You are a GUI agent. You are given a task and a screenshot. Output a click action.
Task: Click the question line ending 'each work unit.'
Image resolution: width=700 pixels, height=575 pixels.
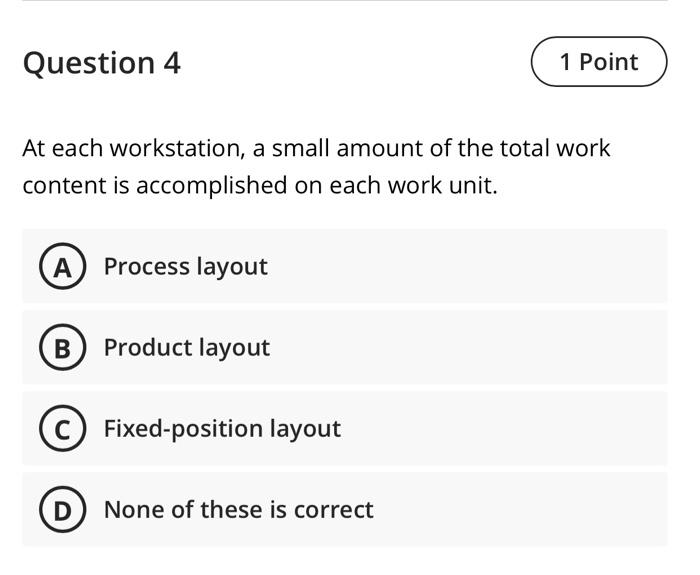tap(260, 186)
